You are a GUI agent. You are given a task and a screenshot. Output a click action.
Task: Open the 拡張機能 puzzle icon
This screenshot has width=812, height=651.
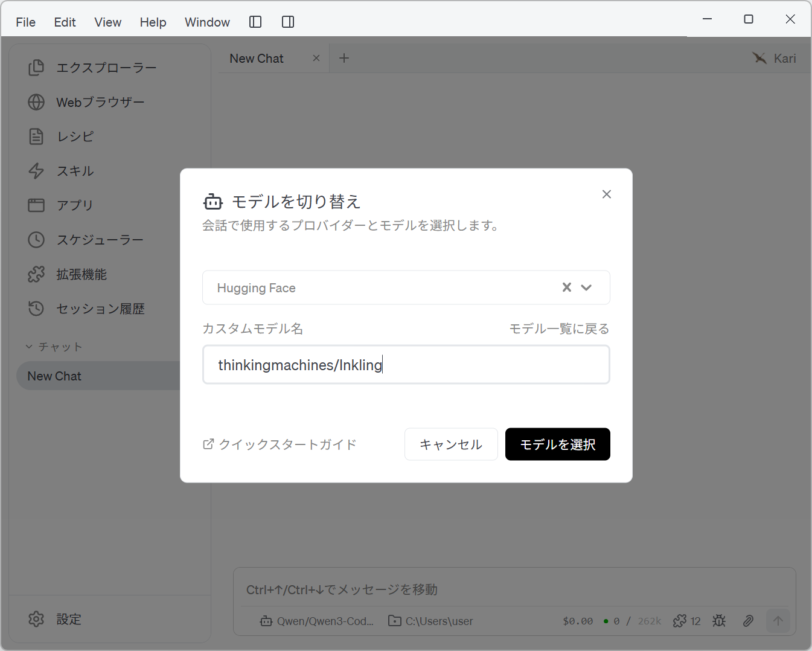(x=36, y=274)
